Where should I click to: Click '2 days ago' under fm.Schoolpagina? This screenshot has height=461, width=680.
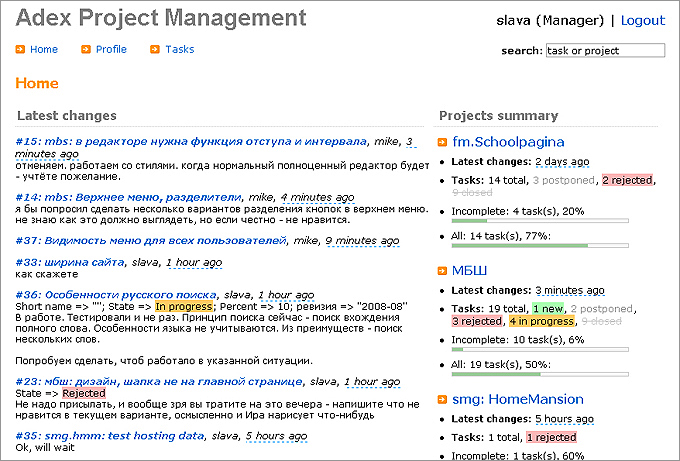click(x=562, y=162)
